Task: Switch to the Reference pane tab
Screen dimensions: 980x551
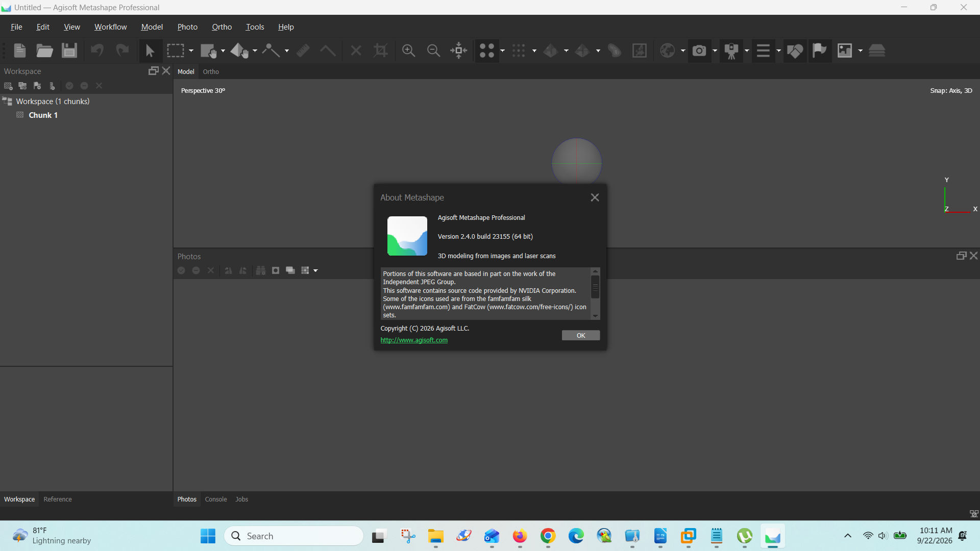Action: pos(58,499)
